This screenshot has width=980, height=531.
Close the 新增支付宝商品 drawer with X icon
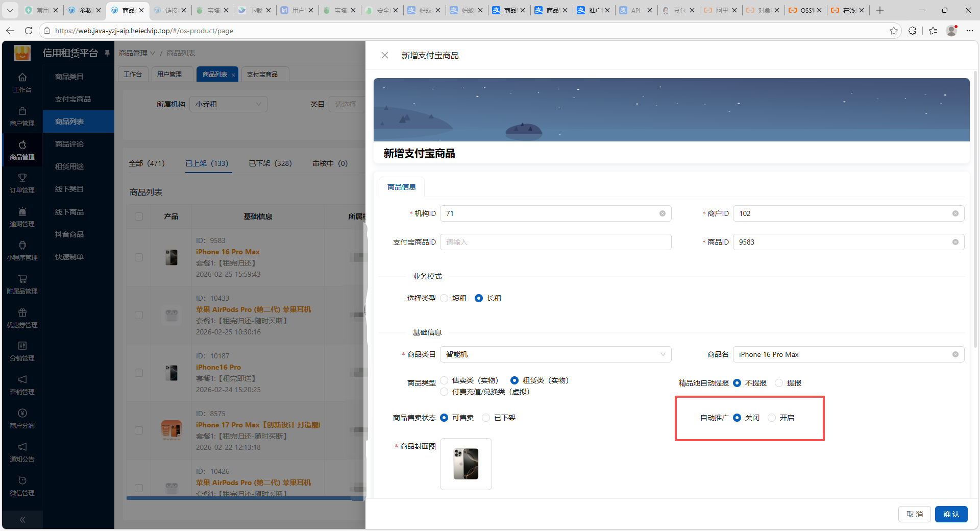[385, 55]
